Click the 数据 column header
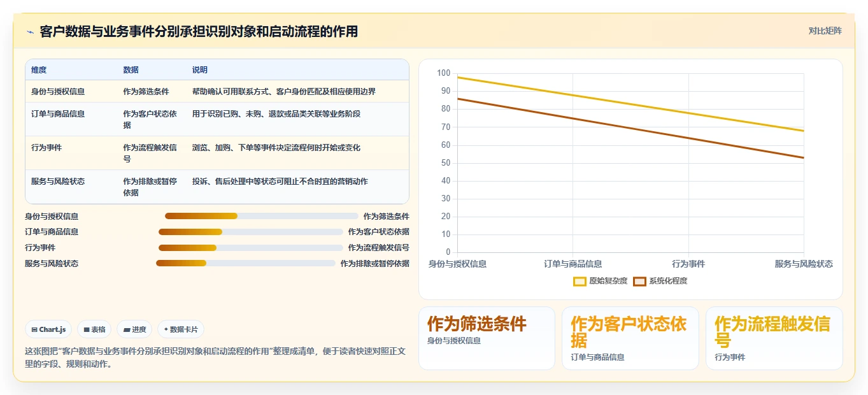This screenshot has height=395, width=868. pyautogui.click(x=131, y=70)
